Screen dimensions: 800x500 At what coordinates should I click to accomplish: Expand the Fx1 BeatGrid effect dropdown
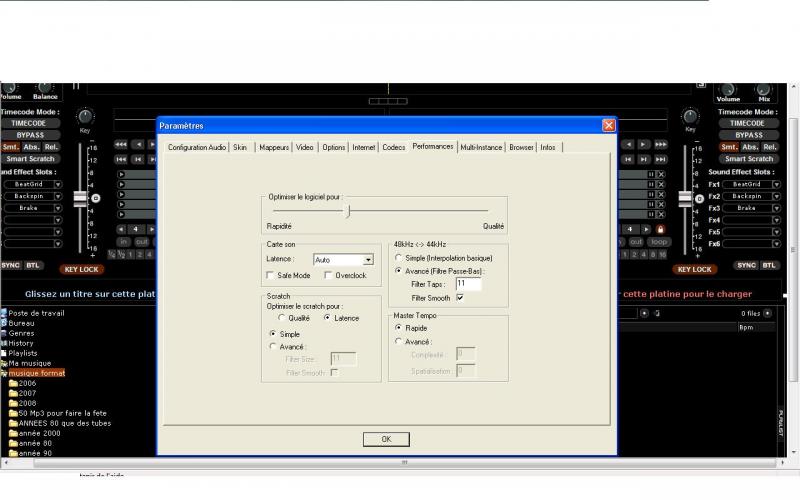[x=778, y=184]
